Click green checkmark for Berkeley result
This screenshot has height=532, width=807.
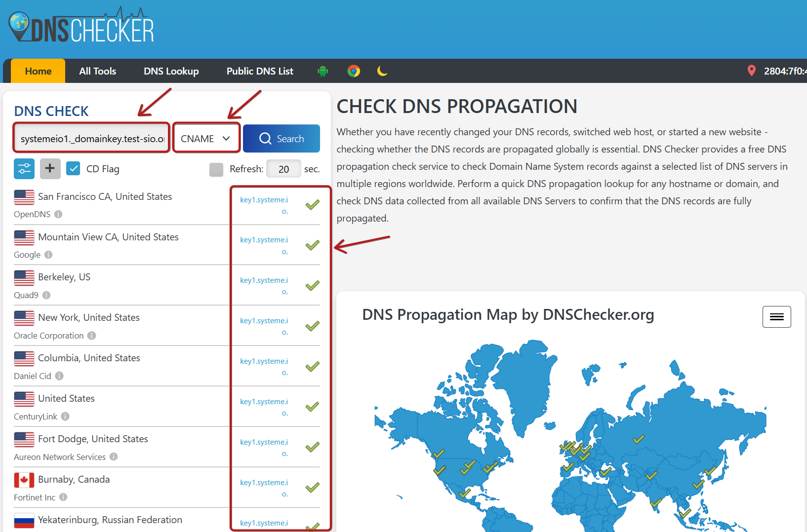312,286
